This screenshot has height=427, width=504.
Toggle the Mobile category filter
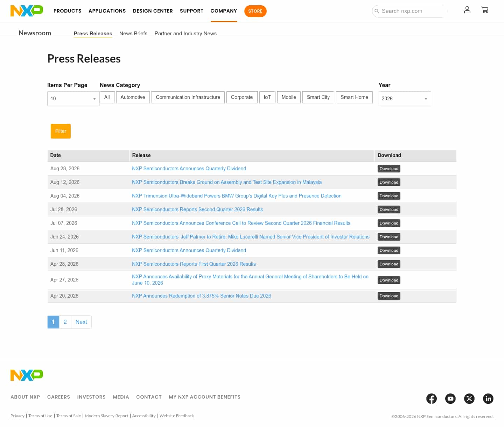point(289,97)
